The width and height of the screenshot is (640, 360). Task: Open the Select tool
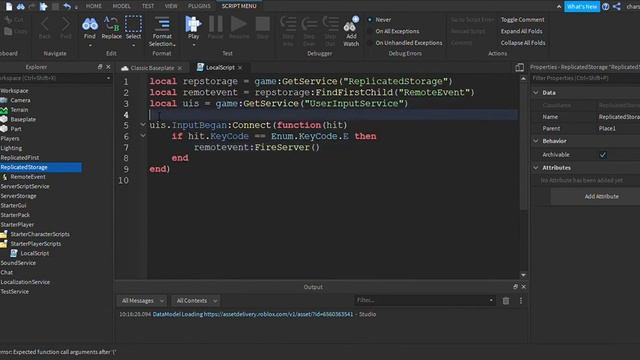tap(133, 28)
